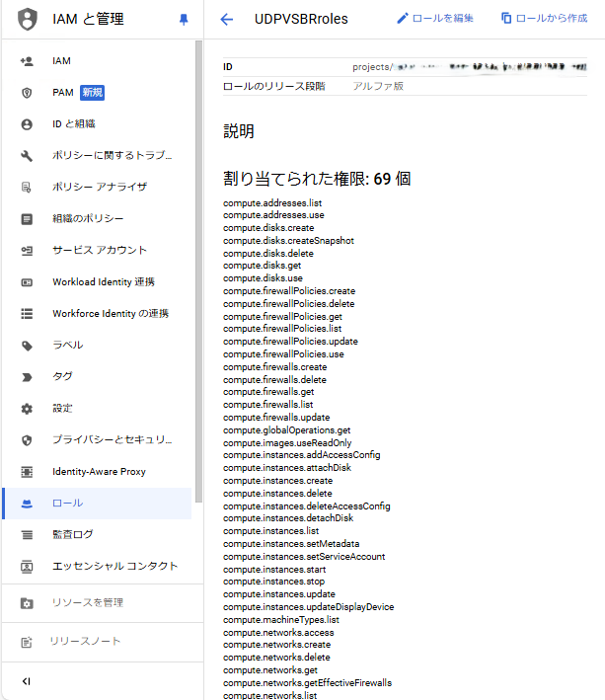Click the Identity-Aware Proxy icon
The width and height of the screenshot is (605, 700).
[27, 472]
